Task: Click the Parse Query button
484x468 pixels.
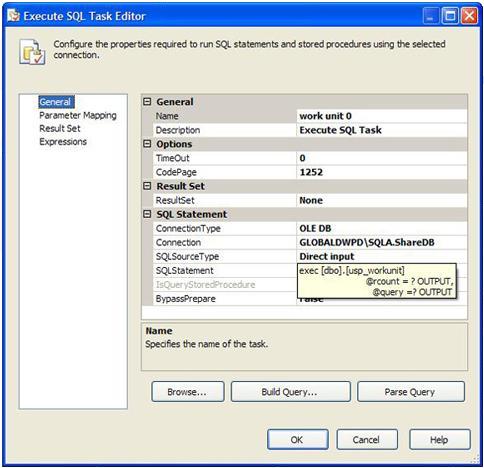Action: 411,392
